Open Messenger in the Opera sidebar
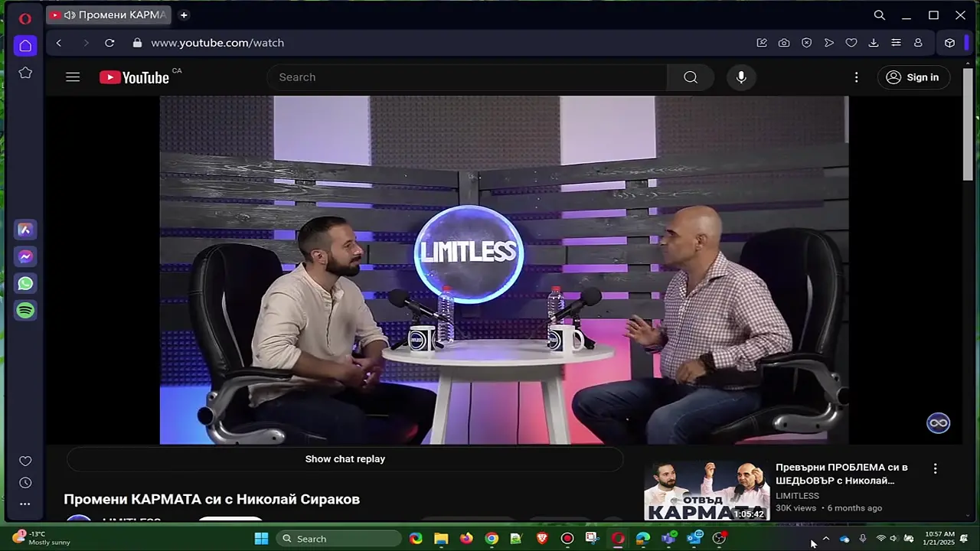The height and width of the screenshot is (551, 980). pos(25,257)
